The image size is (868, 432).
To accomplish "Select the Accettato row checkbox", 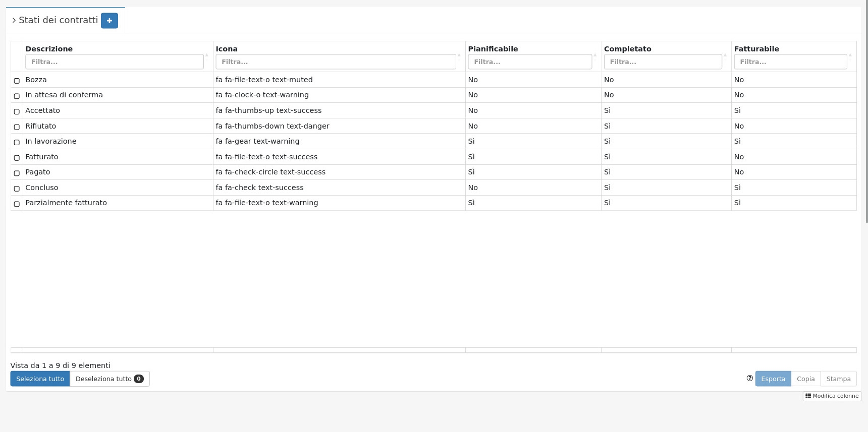I will [x=17, y=111].
